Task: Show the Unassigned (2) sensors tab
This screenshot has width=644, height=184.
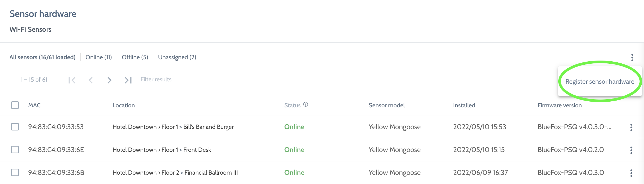Action: point(177,57)
